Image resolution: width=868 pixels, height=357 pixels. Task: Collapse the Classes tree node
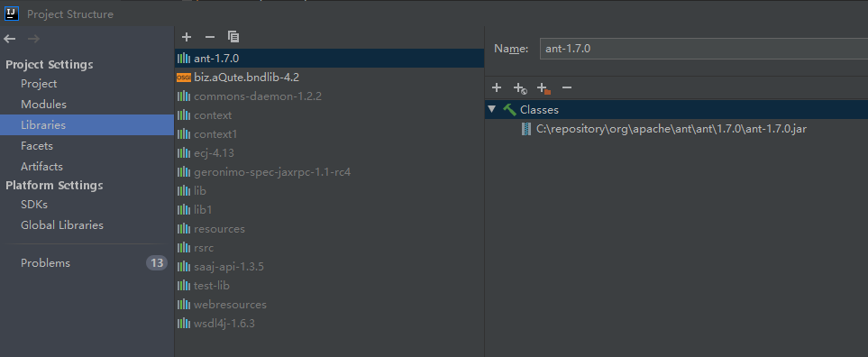click(491, 110)
